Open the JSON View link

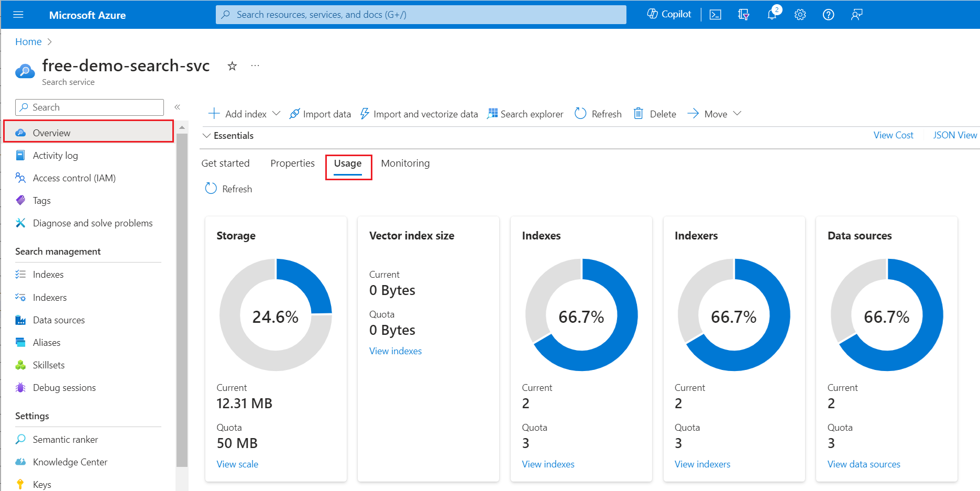[954, 135]
